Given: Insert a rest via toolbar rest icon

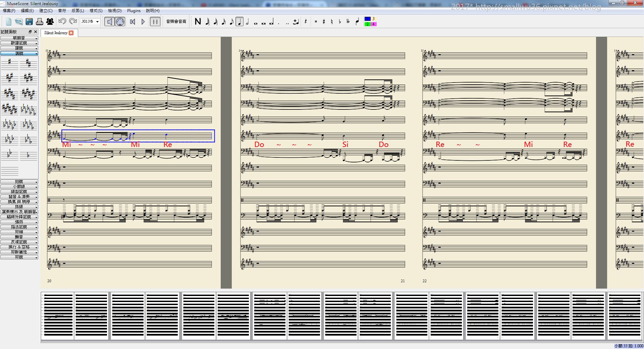Looking at the screenshot, I should 306,21.
